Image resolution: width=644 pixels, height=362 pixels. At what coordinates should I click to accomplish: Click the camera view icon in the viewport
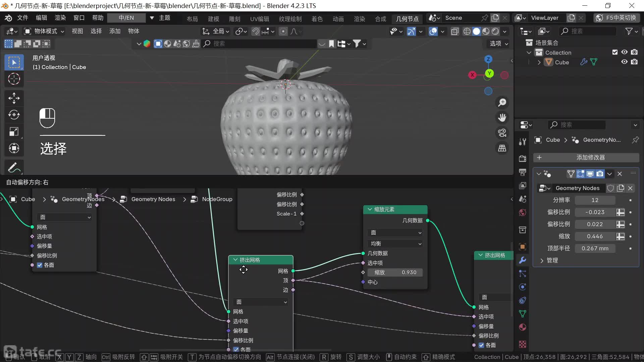pos(502,133)
